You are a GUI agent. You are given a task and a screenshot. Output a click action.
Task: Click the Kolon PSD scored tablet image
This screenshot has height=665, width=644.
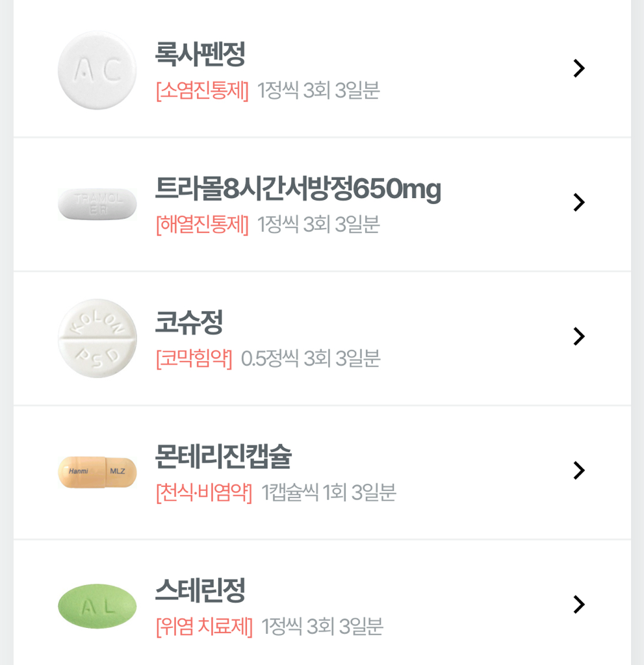coord(97,338)
